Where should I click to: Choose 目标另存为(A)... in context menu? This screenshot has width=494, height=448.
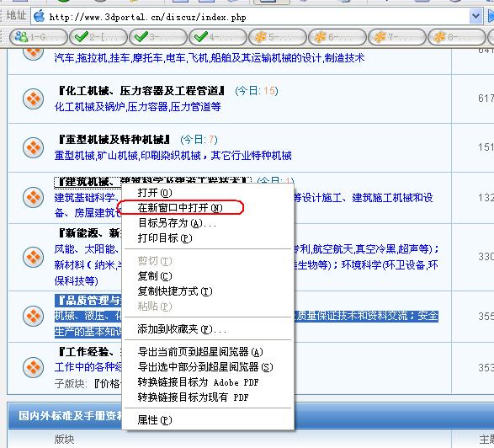[208, 223]
